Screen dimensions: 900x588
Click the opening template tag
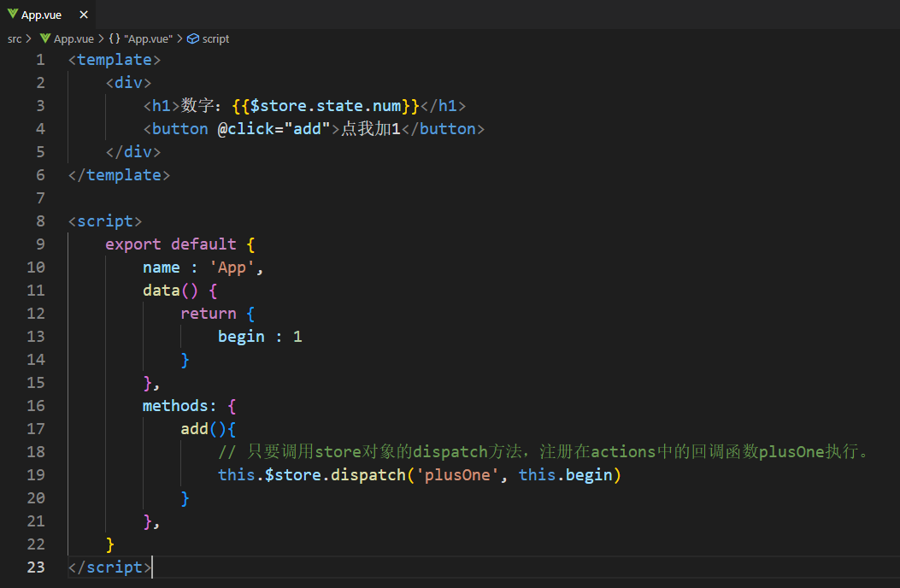click(x=115, y=60)
